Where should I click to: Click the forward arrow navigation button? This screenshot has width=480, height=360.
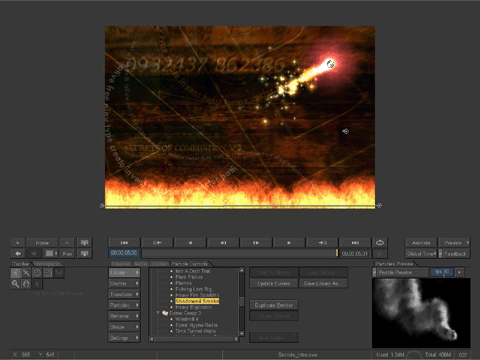[34, 254]
